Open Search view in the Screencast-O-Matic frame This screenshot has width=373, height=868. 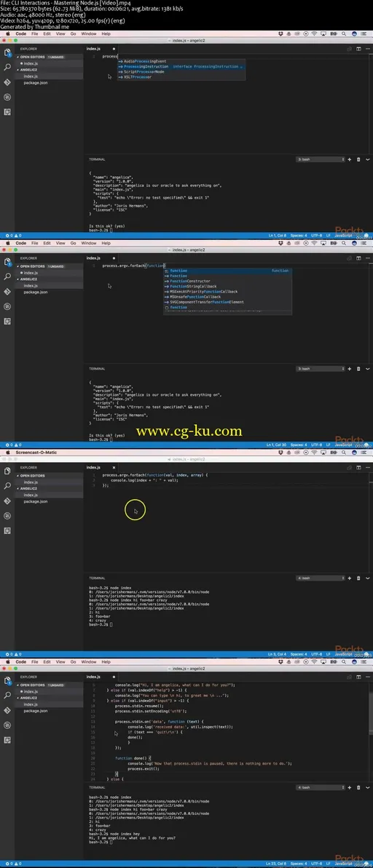coord(7,486)
